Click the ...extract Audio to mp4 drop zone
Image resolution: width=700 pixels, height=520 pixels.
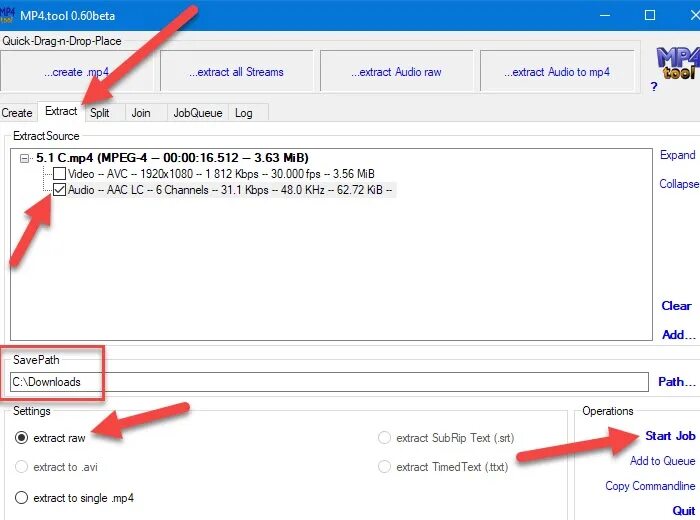click(557, 71)
